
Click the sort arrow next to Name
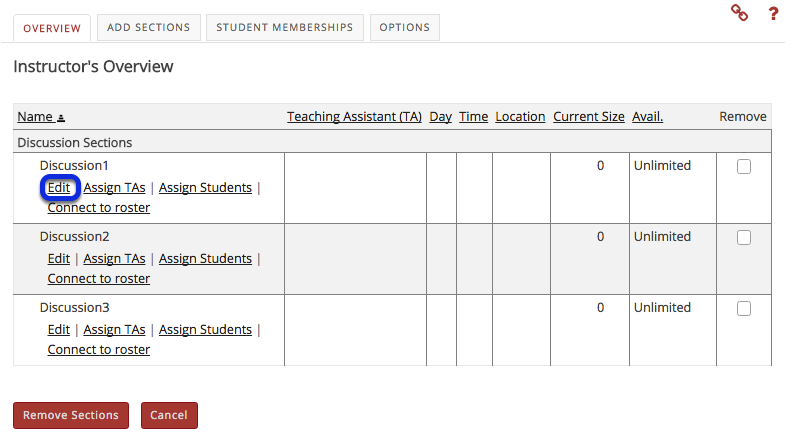point(60,118)
